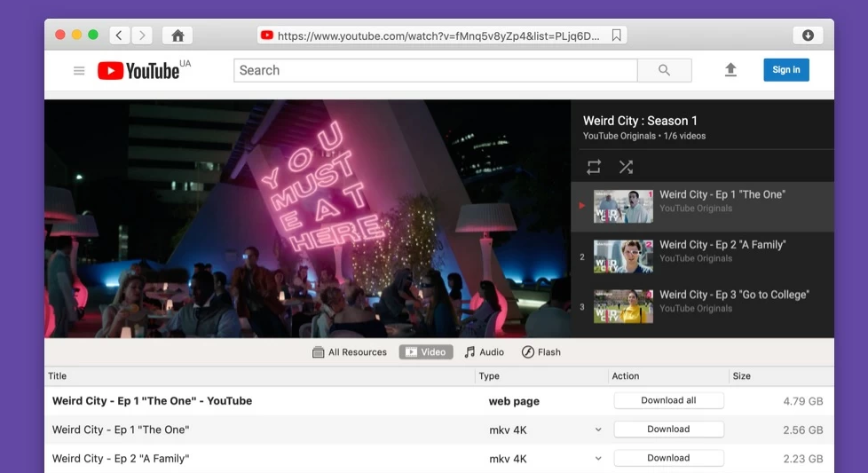Open the YouTube hamburger menu
Image resolution: width=868 pixels, height=473 pixels.
pos(79,70)
